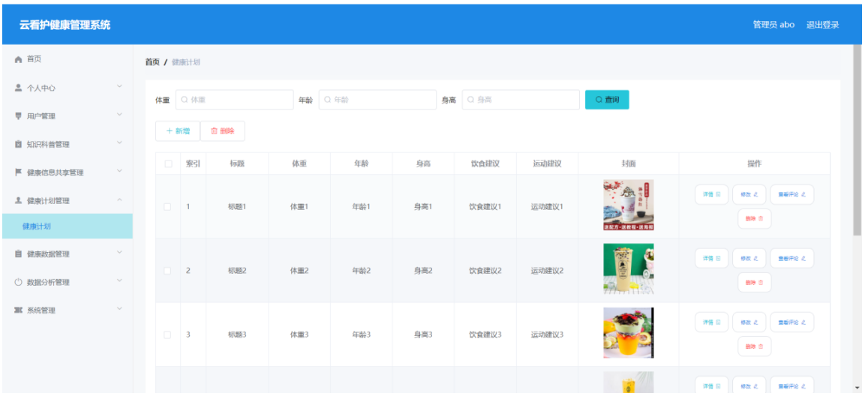This screenshot has width=868, height=399.
Task: Click the 新增 button
Action: pyautogui.click(x=178, y=131)
